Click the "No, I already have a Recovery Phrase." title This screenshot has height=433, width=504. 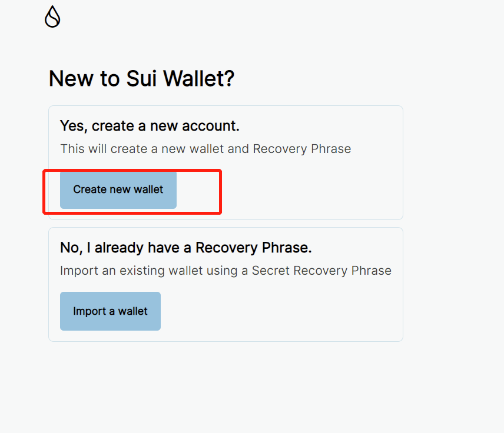pyautogui.click(x=185, y=248)
